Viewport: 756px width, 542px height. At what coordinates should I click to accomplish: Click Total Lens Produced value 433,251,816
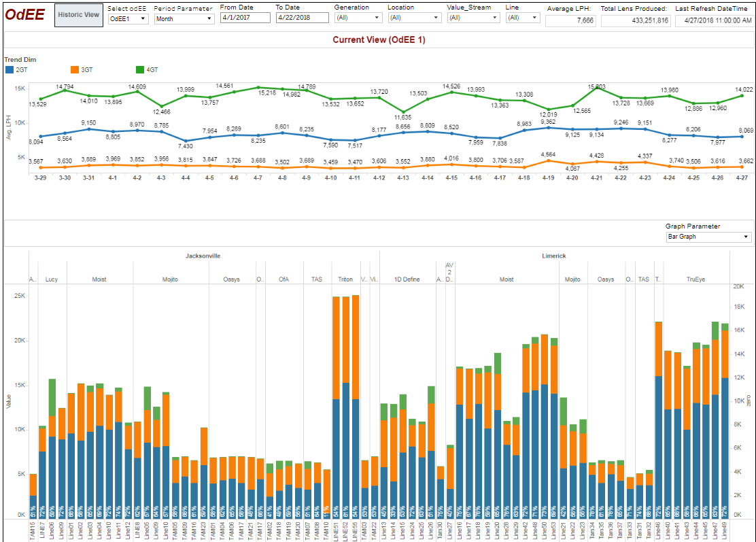coord(636,20)
